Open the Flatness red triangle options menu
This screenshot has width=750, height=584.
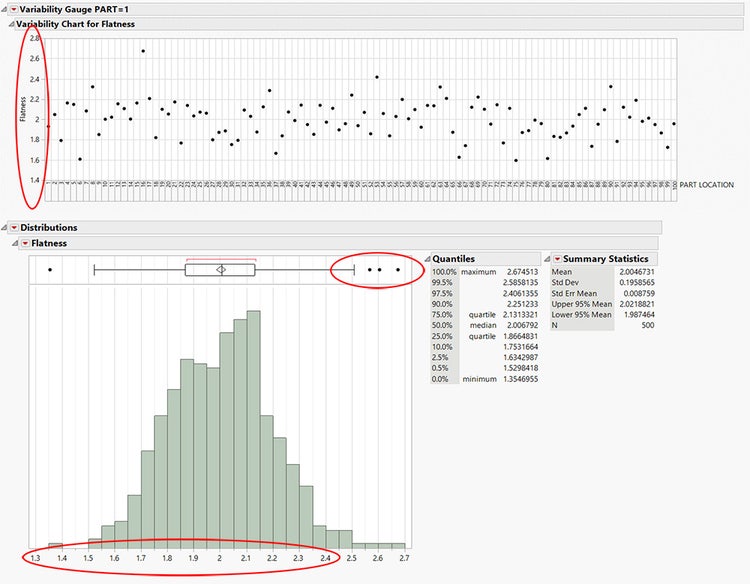(x=25, y=242)
